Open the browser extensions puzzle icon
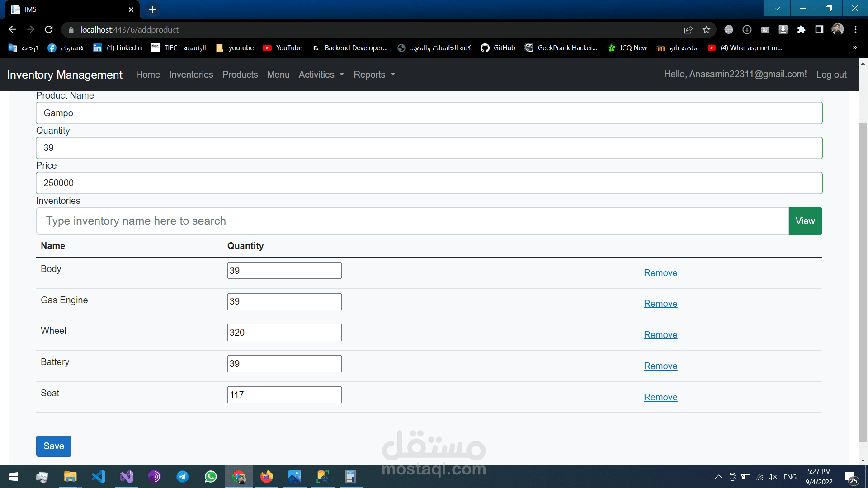The image size is (868, 488). (x=801, y=29)
